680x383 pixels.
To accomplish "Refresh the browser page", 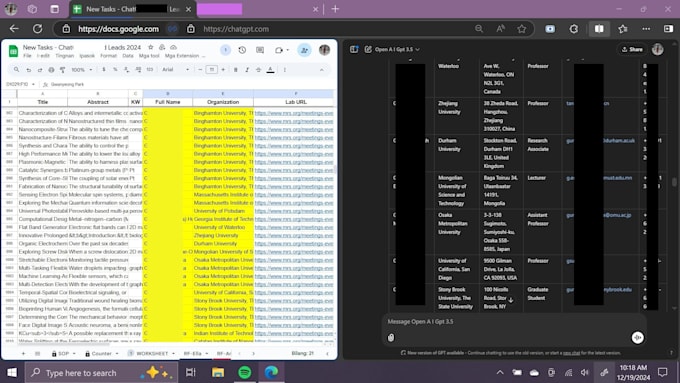I will (38, 29).
